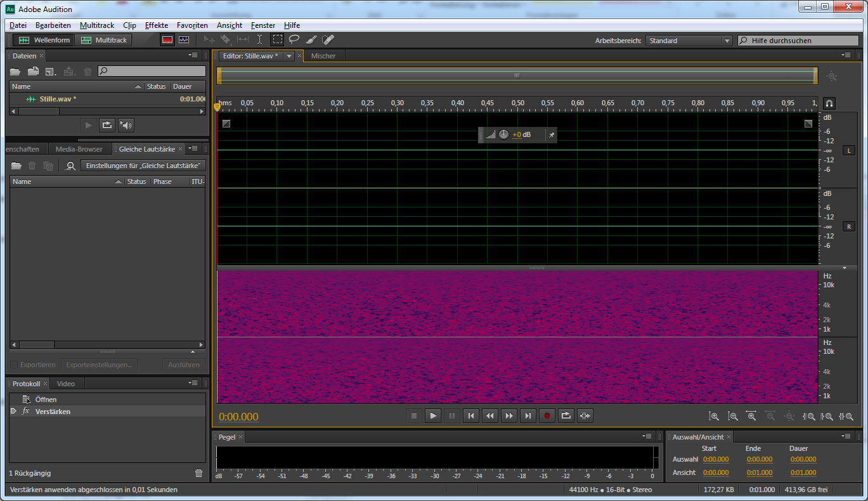The height and width of the screenshot is (501, 868).
Task: Click the open file folder icon in Dateien
Action: tap(15, 72)
